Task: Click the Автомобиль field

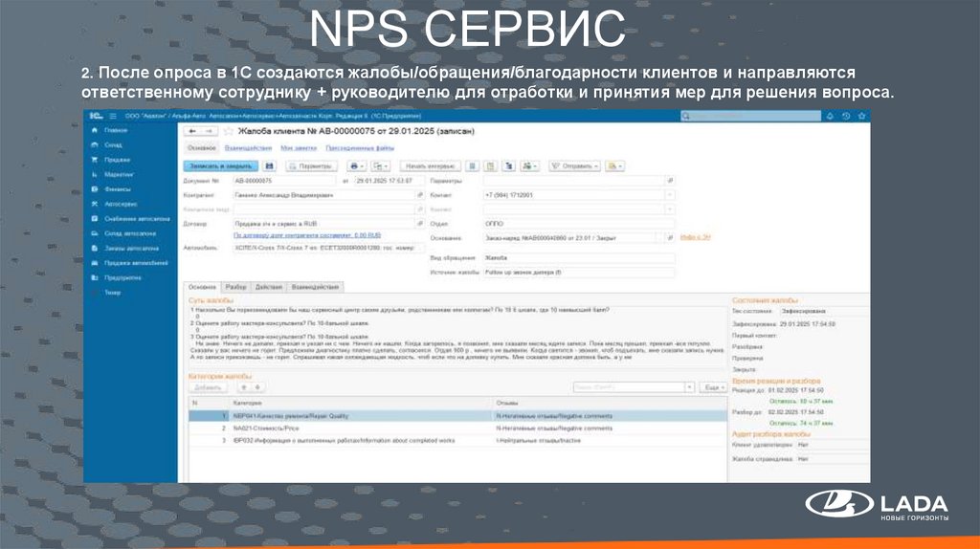Action: pyautogui.click(x=329, y=248)
